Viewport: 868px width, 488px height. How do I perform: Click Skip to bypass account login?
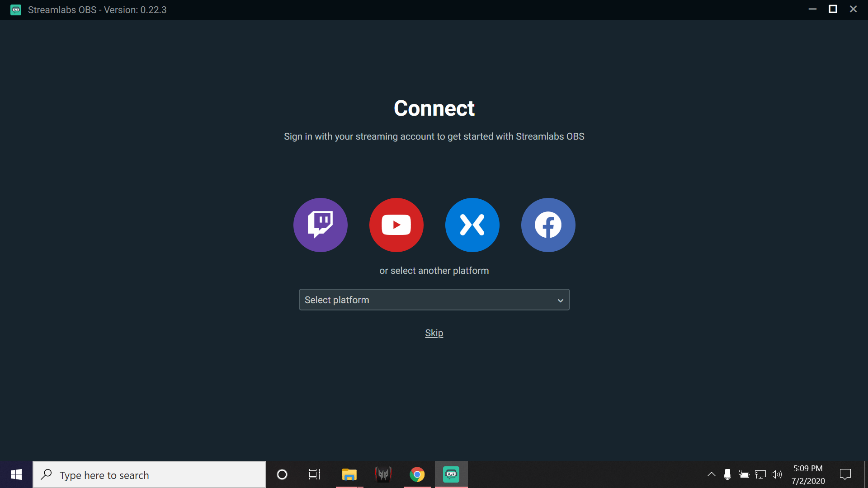[x=434, y=333]
